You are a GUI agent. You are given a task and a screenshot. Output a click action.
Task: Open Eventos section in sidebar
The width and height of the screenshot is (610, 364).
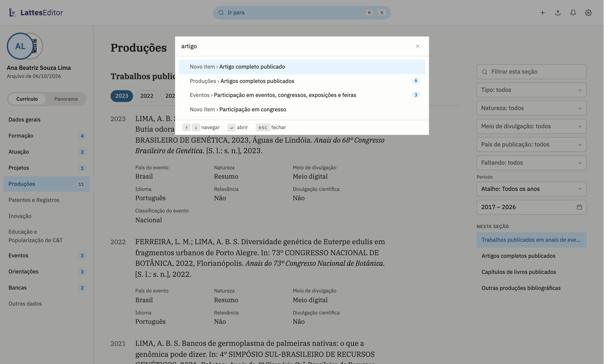(46, 256)
